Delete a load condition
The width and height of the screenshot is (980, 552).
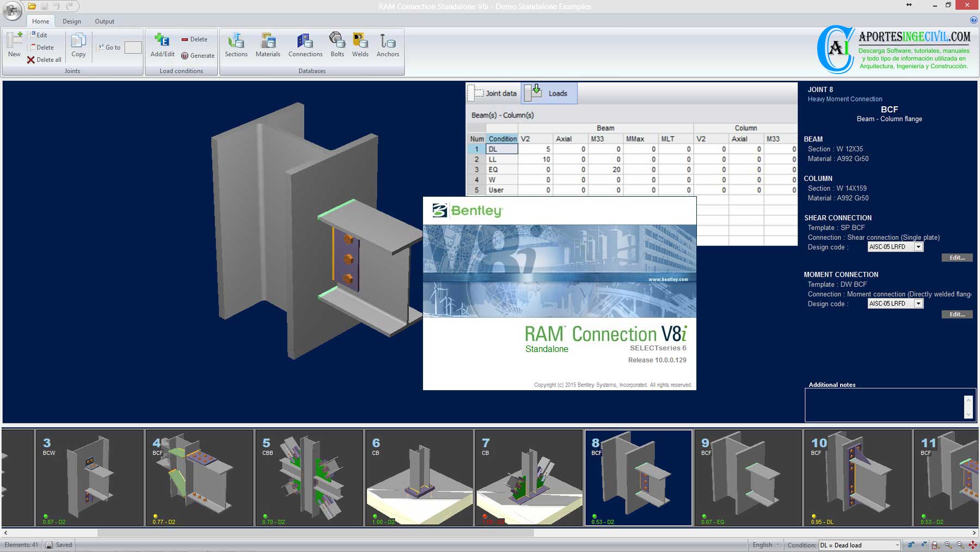194,39
